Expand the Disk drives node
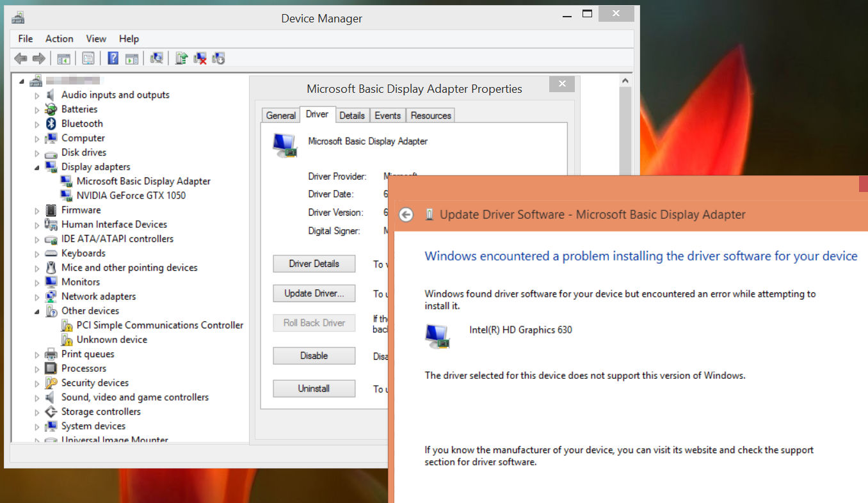Image resolution: width=868 pixels, height=503 pixels. [x=37, y=153]
